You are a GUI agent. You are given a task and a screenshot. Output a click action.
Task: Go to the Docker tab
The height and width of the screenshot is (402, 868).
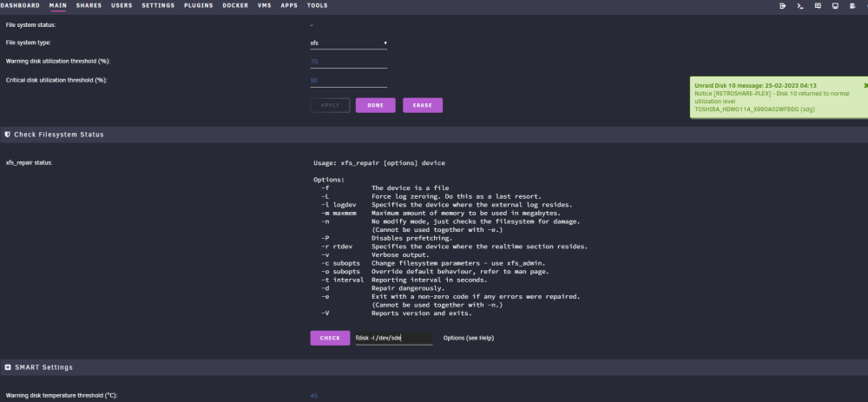(x=235, y=5)
